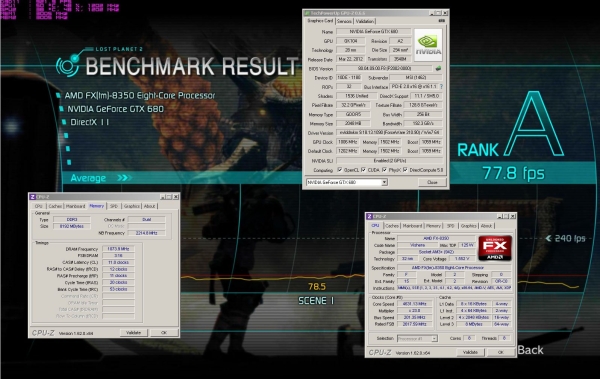Screen dimensions: 600x379
Task: Toggle the CUDA checkbox
Action: (x=363, y=170)
